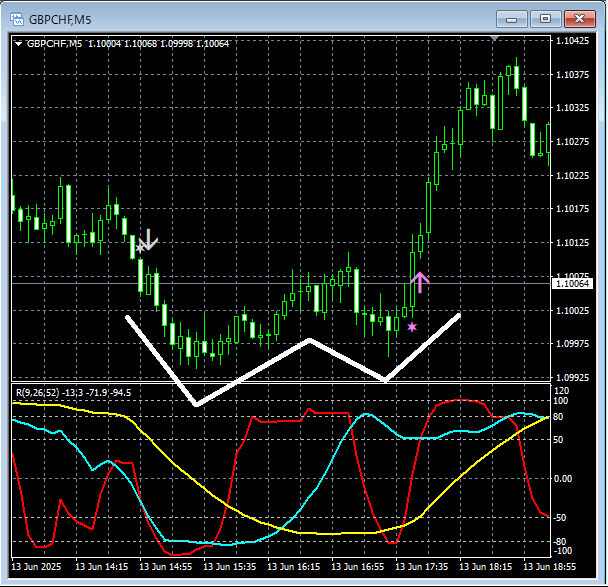Click the chart shift triangle marker at top

coord(494,38)
